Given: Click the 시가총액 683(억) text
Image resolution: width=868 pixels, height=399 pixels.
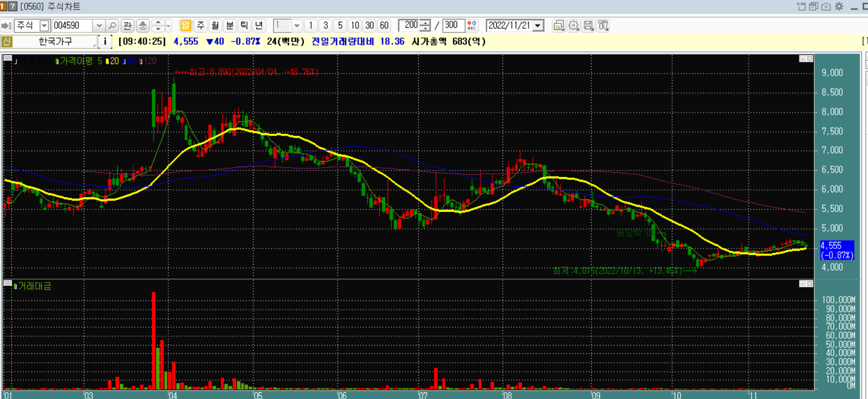Looking at the screenshot, I should click(x=449, y=42).
